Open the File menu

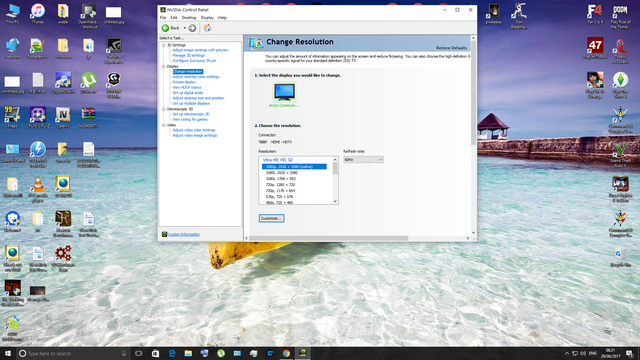(x=163, y=18)
